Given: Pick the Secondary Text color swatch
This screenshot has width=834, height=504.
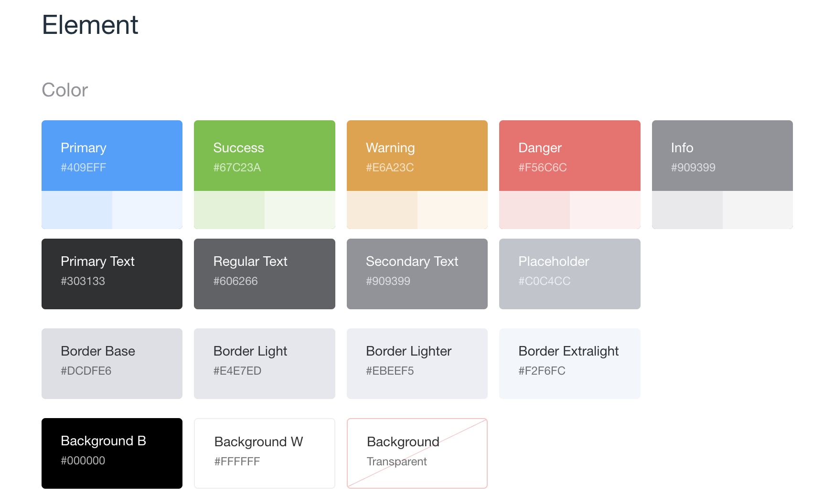Looking at the screenshot, I should (x=417, y=274).
